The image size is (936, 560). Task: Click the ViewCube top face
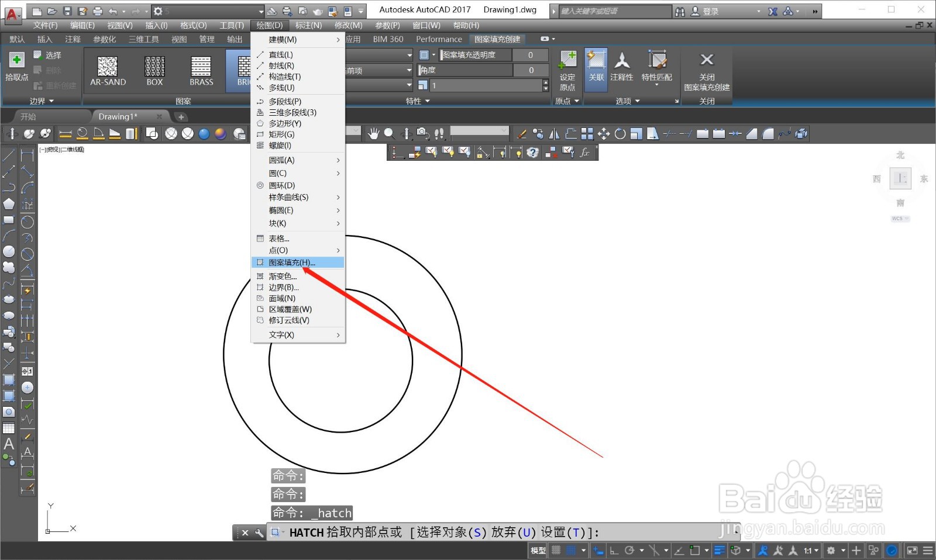tap(900, 178)
